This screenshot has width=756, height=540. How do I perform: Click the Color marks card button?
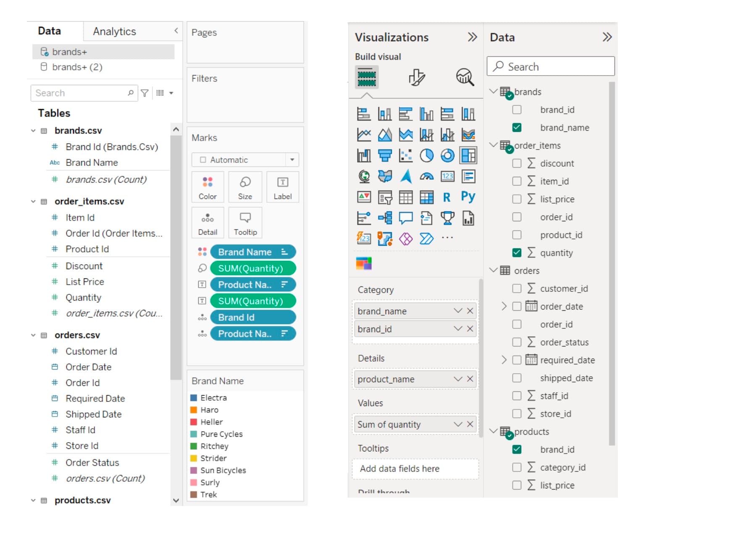click(x=207, y=187)
